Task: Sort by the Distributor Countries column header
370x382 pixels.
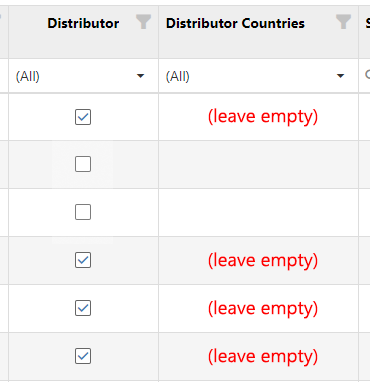Action: click(x=235, y=23)
